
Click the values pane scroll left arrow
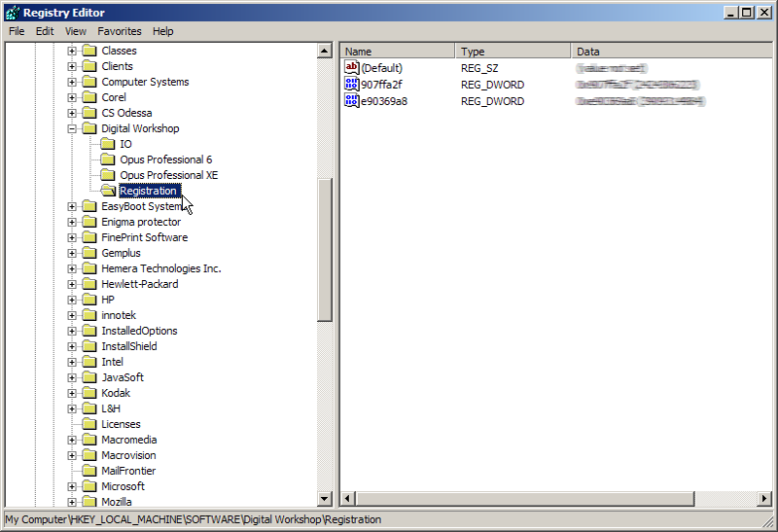(348, 498)
